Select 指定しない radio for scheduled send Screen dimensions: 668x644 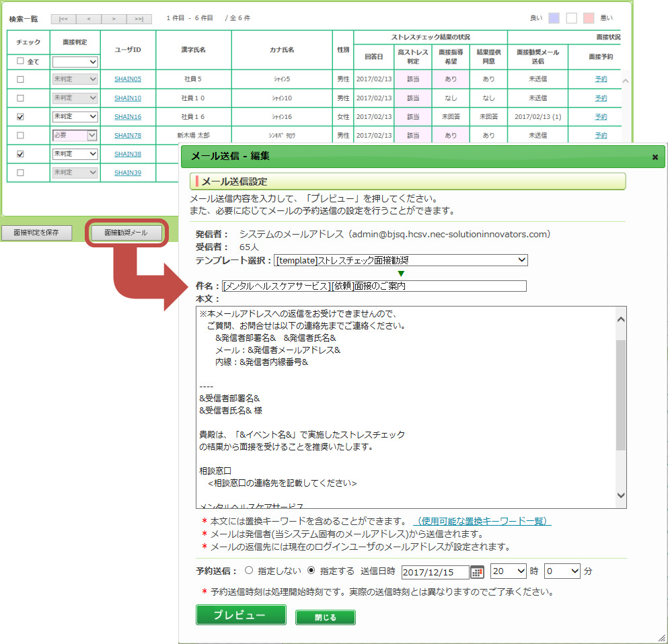pos(249,570)
